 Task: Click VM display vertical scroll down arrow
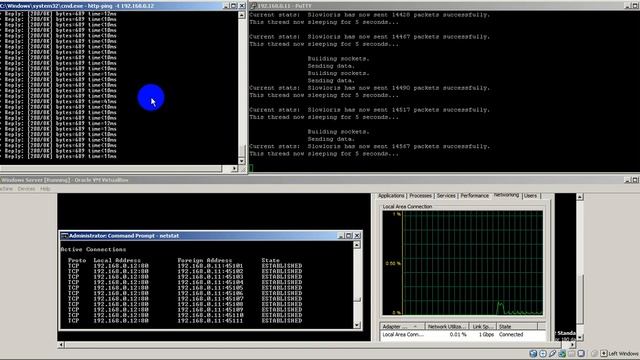[580, 338]
